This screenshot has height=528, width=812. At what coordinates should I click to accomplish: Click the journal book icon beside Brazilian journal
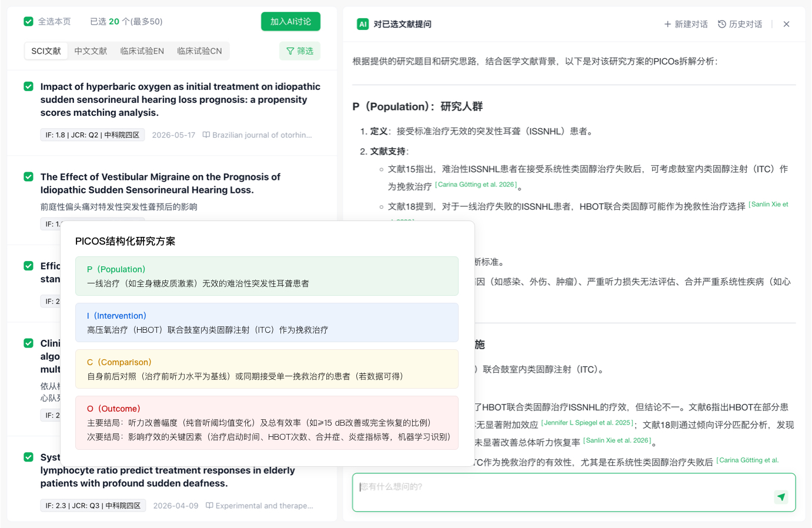206,135
